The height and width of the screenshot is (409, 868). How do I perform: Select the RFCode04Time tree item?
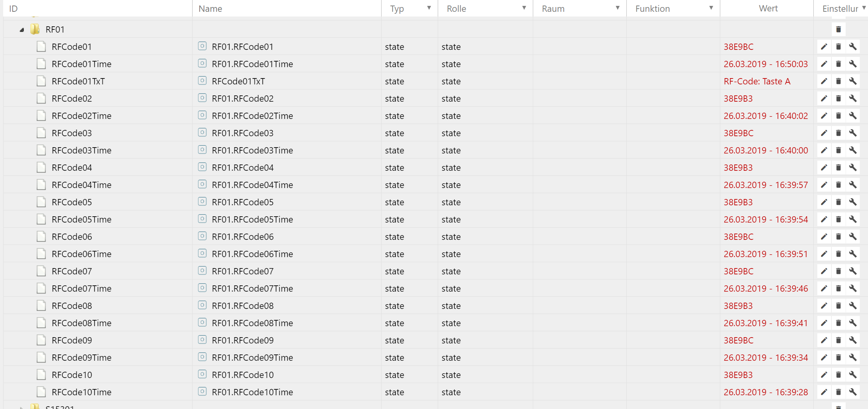click(81, 185)
